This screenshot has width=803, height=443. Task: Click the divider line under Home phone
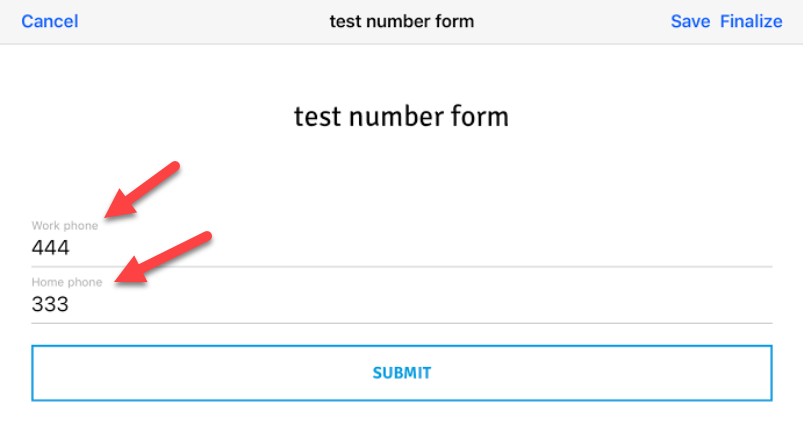pyautogui.click(x=400, y=323)
